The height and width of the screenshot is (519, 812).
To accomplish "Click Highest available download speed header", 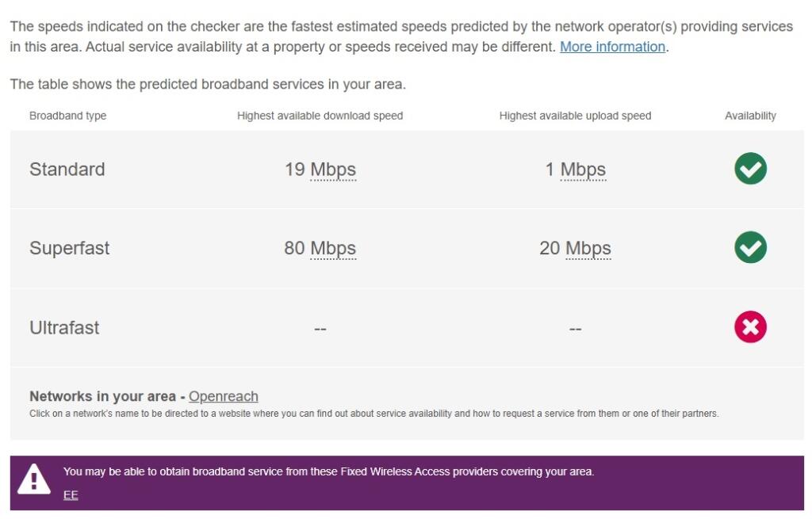I will click(320, 116).
